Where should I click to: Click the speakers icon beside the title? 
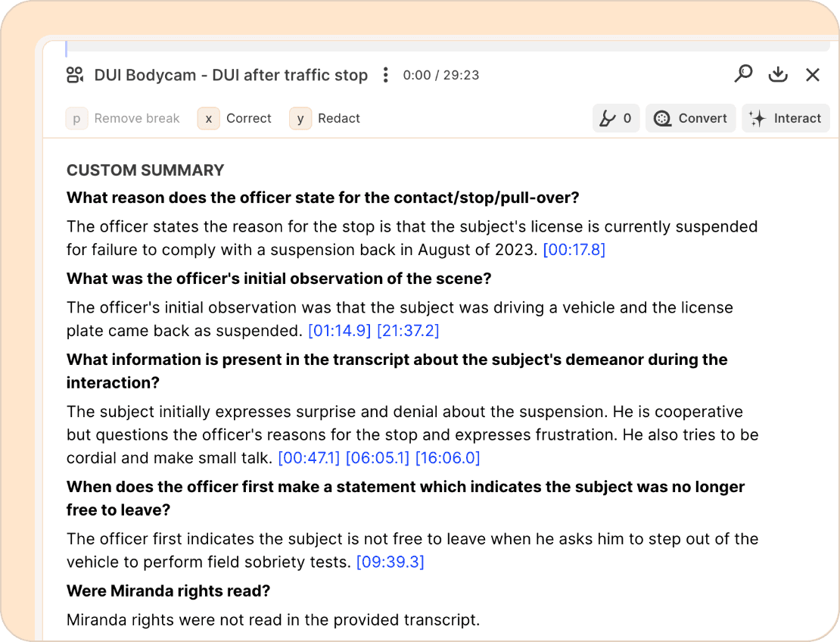75,75
